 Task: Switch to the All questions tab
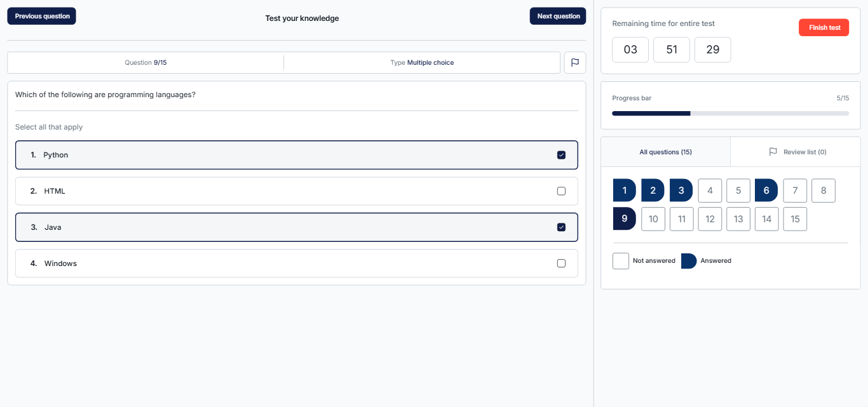click(665, 152)
